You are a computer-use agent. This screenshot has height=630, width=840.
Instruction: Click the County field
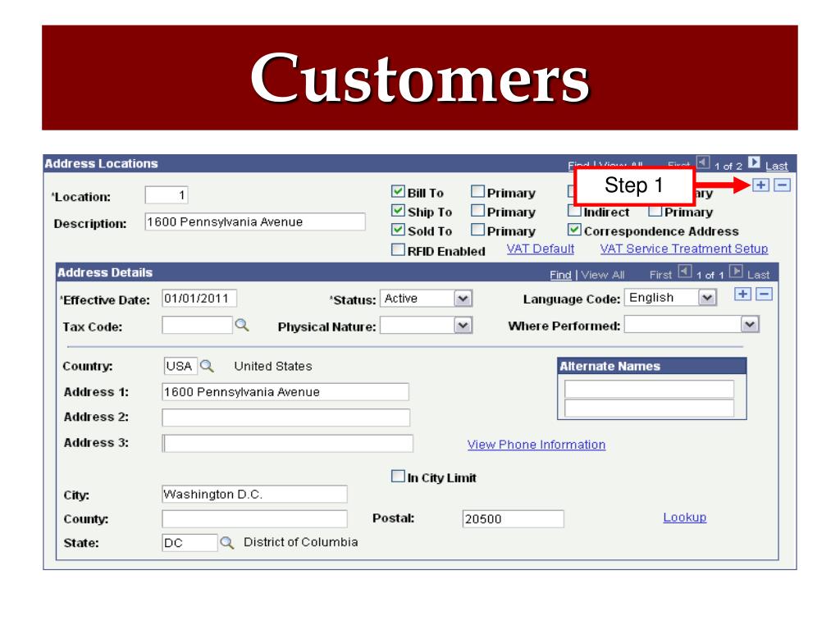pyautogui.click(x=254, y=518)
